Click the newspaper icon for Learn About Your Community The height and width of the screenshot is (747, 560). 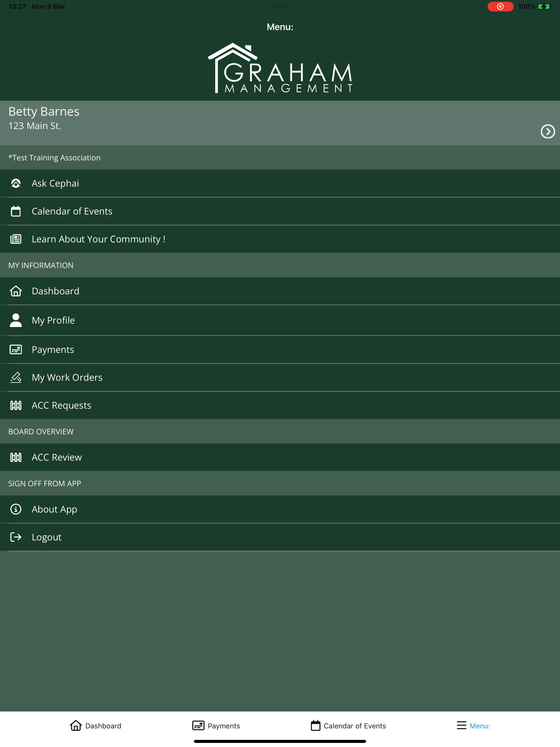[x=16, y=239]
